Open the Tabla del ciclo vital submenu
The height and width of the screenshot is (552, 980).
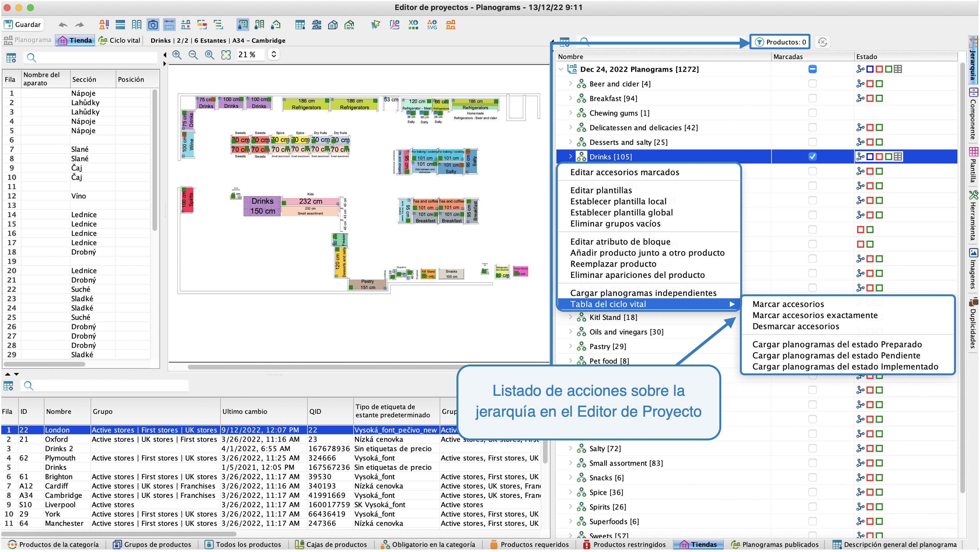pos(649,304)
